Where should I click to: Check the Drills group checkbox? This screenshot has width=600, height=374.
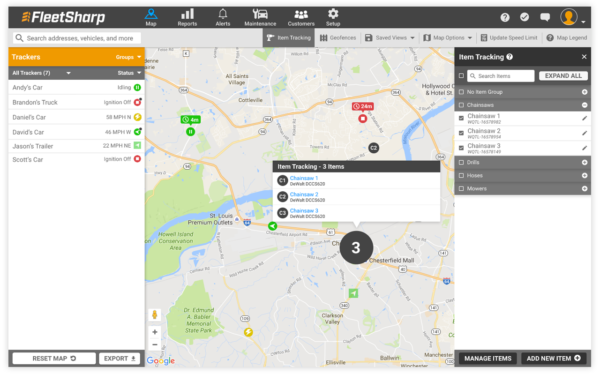[461, 162]
